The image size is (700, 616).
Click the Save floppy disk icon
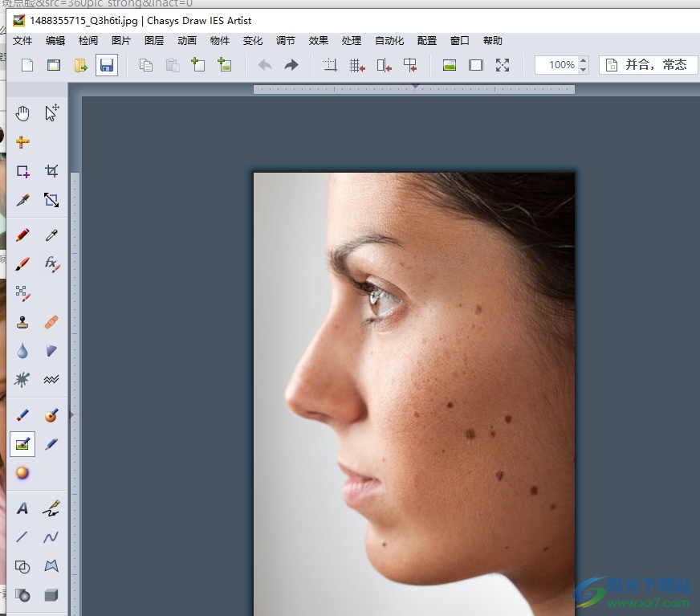click(107, 65)
